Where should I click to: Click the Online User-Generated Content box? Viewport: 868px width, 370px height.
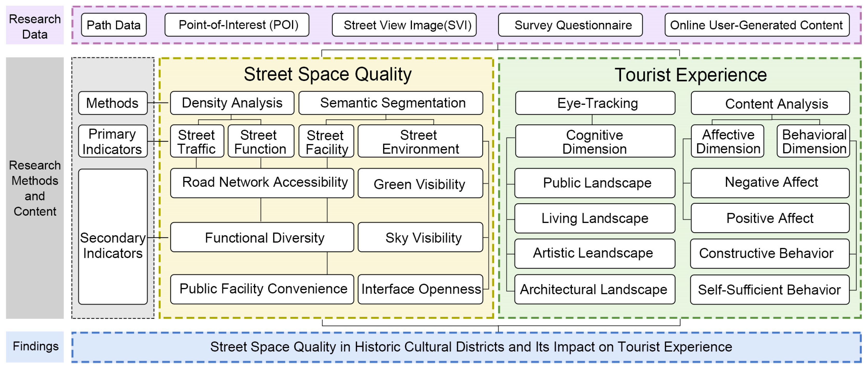click(756, 25)
